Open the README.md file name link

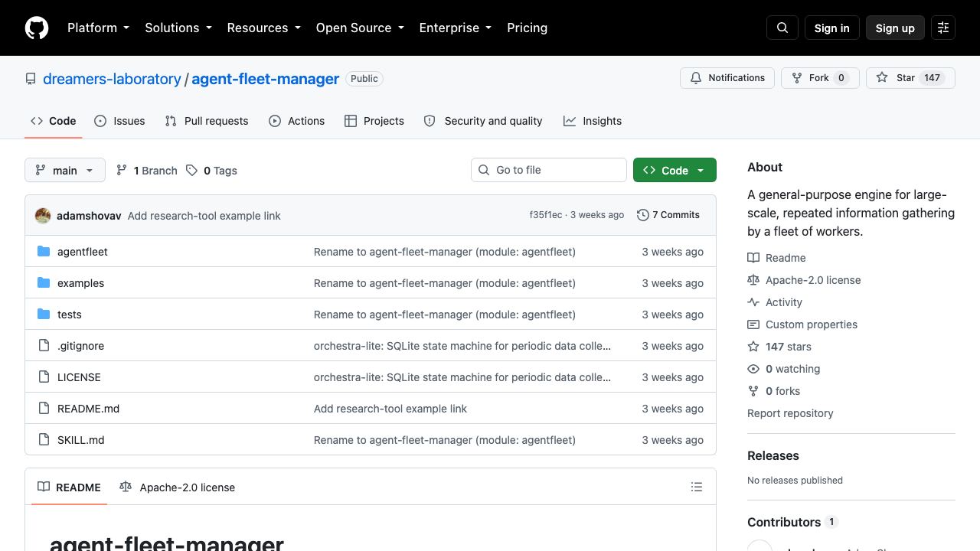point(88,409)
